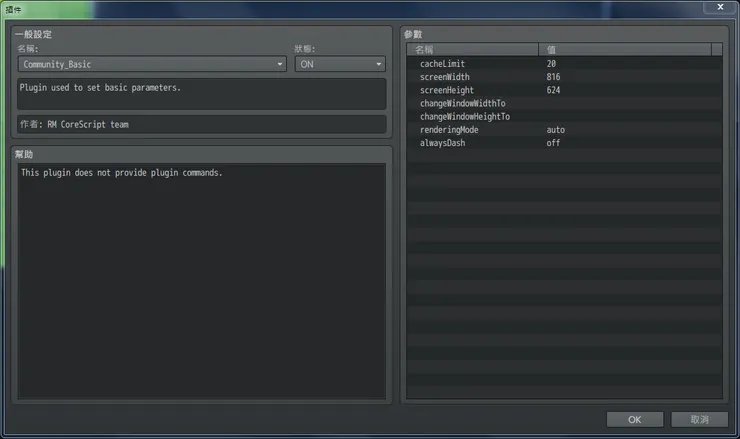Viewport: 740px width, 439px height.
Task: Open the Community_Basic plugin name dropdown
Action: 152,64
